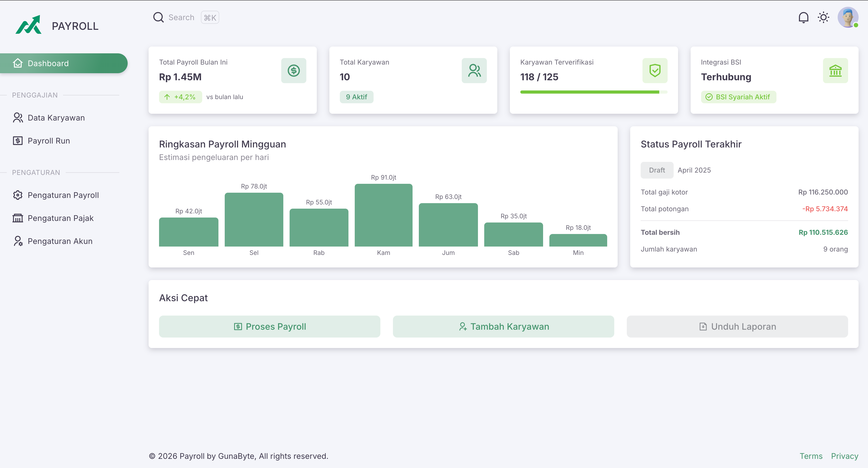Viewport: 868px width, 468px height.
Task: Click the Sel bar in weekly chart
Action: click(x=254, y=220)
